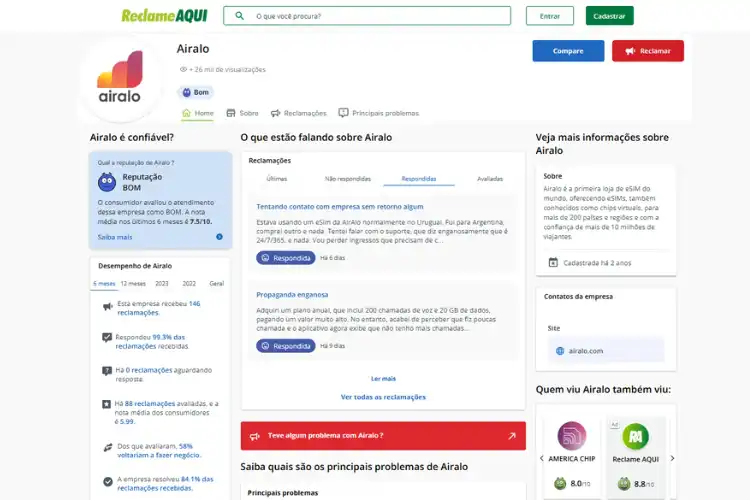Image resolution: width=750 pixels, height=500 pixels.
Task: Click the megaphone icon on the red banner
Action: (x=255, y=436)
